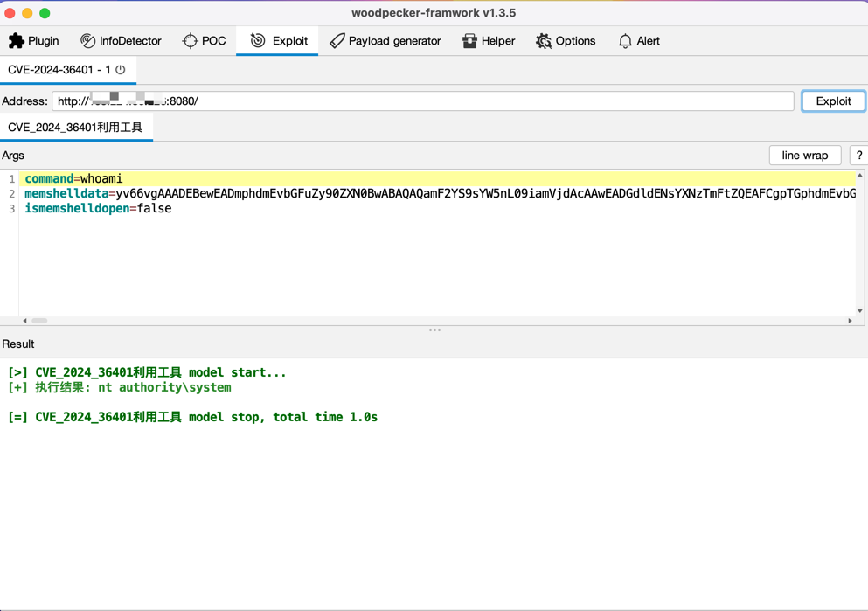Click the red close window button
868x611 pixels.
[10, 13]
